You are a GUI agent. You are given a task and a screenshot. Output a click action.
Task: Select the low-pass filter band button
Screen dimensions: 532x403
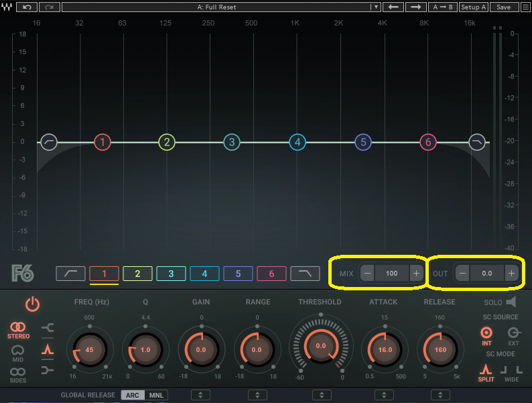[304, 274]
